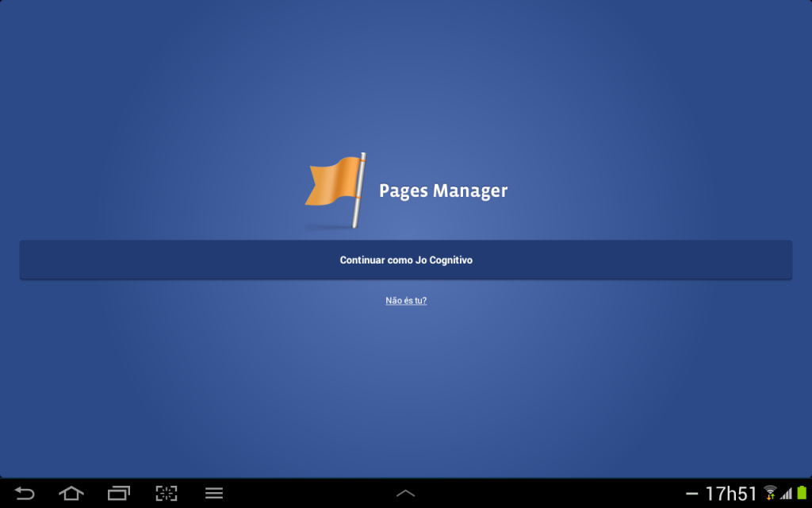Open recent apps overview icon
The width and height of the screenshot is (812, 508).
click(119, 493)
